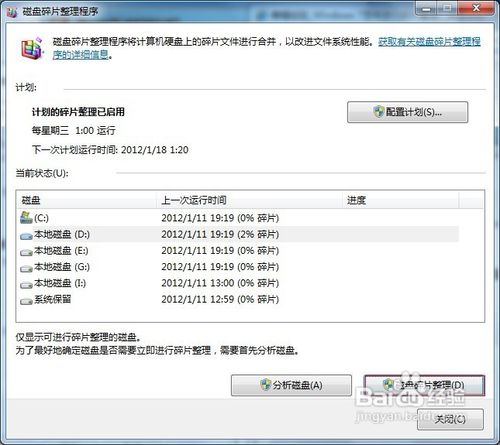Click the note 仅显示可进行碎片整理的磁盘
Image resolution: width=500 pixels, height=445 pixels.
pyautogui.click(x=78, y=337)
